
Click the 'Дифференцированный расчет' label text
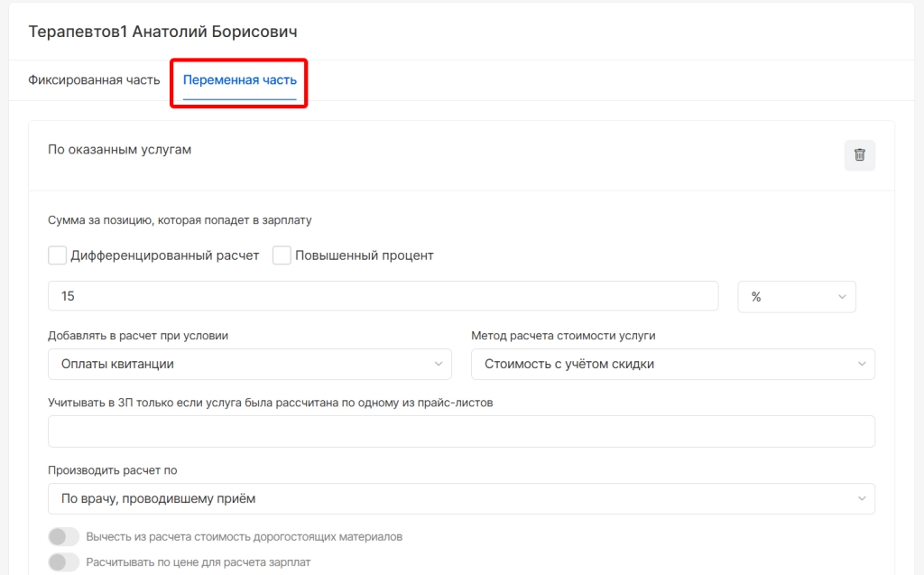pos(165,255)
